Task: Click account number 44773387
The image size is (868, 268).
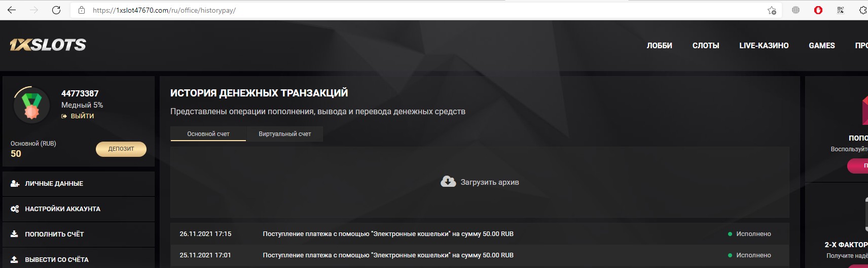Action: 80,93
